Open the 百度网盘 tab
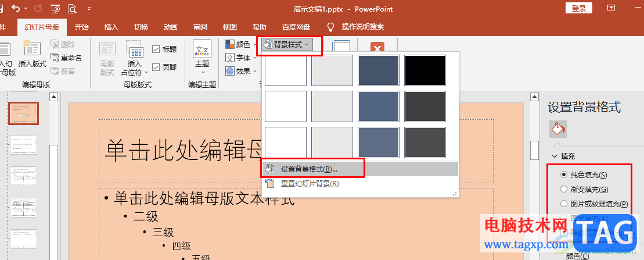This screenshot has height=260, width=644. pyautogui.click(x=296, y=27)
